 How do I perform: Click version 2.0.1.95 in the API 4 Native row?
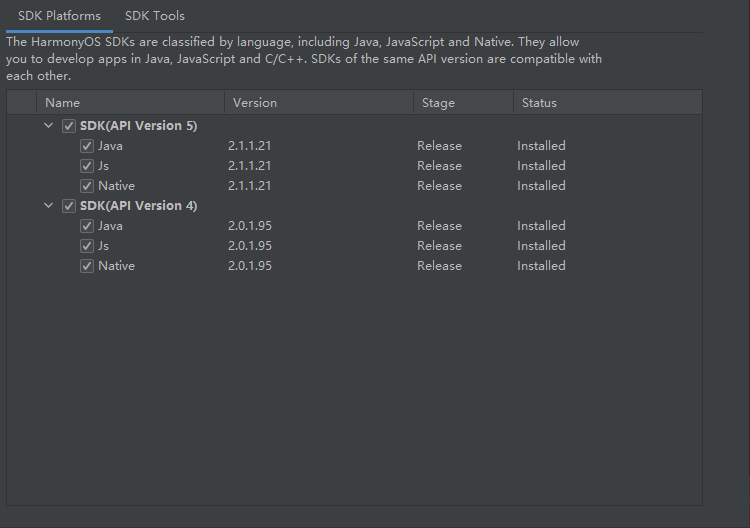(x=250, y=266)
